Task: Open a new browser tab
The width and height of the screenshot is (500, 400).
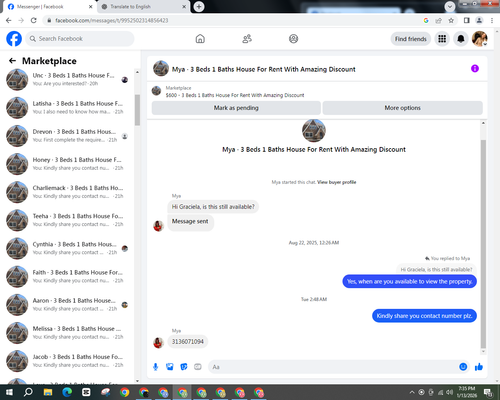Action: pyautogui.click(x=199, y=6)
